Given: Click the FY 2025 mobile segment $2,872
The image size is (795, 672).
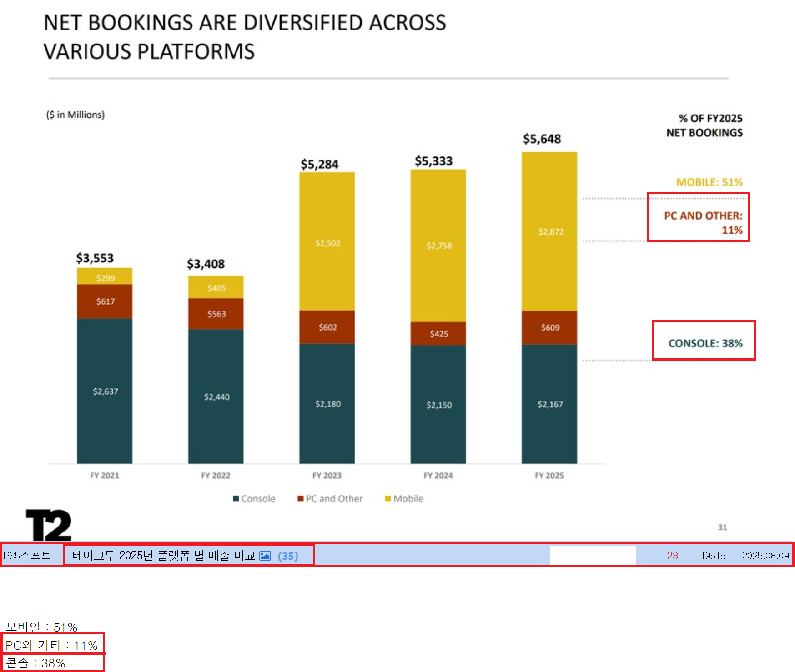Looking at the screenshot, I should coord(550,231).
